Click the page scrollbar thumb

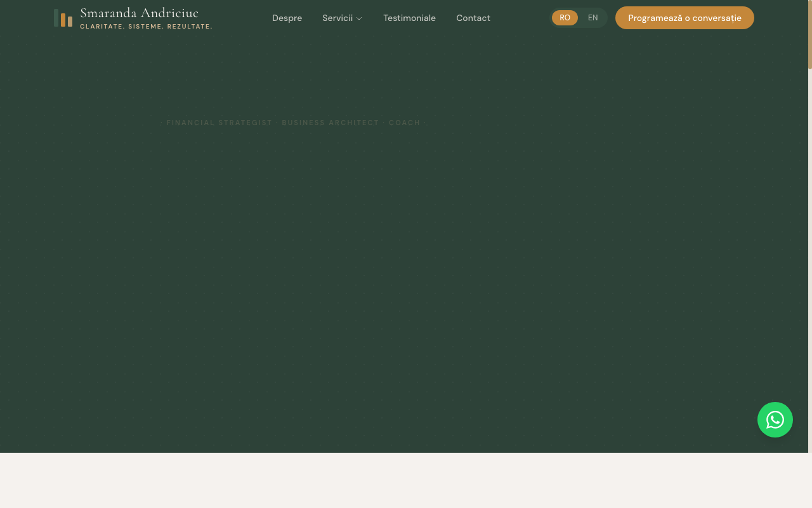click(x=809, y=34)
